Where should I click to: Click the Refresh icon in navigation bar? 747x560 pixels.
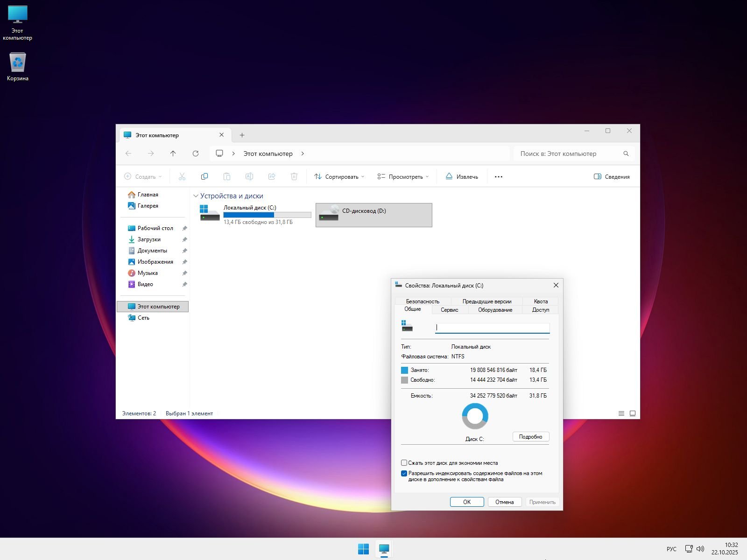coord(196,154)
